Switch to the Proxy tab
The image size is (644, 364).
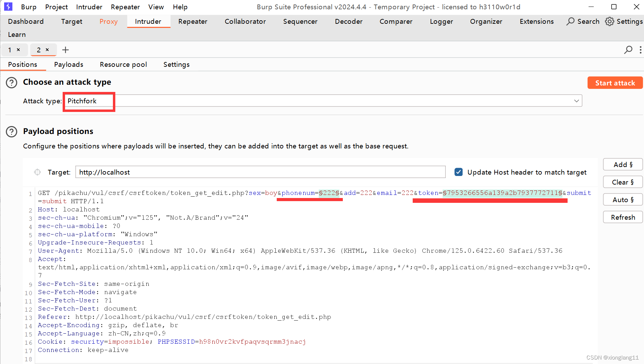click(x=108, y=21)
